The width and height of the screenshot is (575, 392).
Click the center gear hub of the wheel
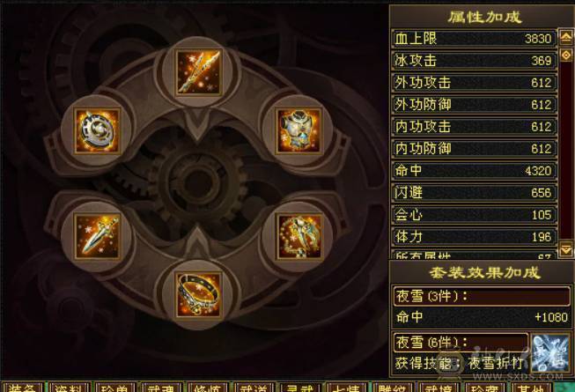tap(198, 182)
